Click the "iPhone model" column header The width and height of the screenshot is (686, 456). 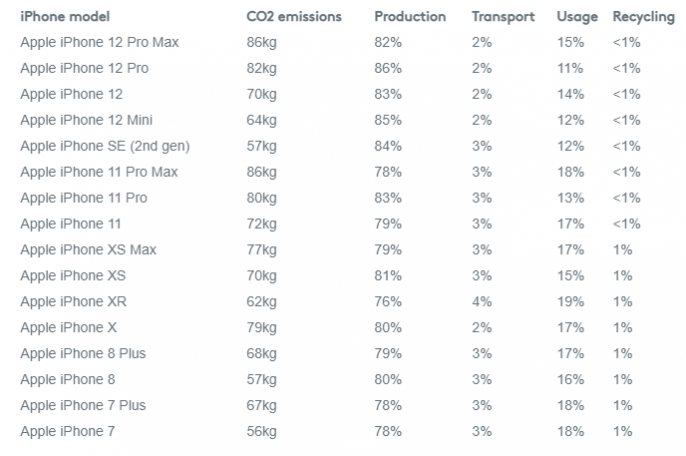[x=65, y=17]
